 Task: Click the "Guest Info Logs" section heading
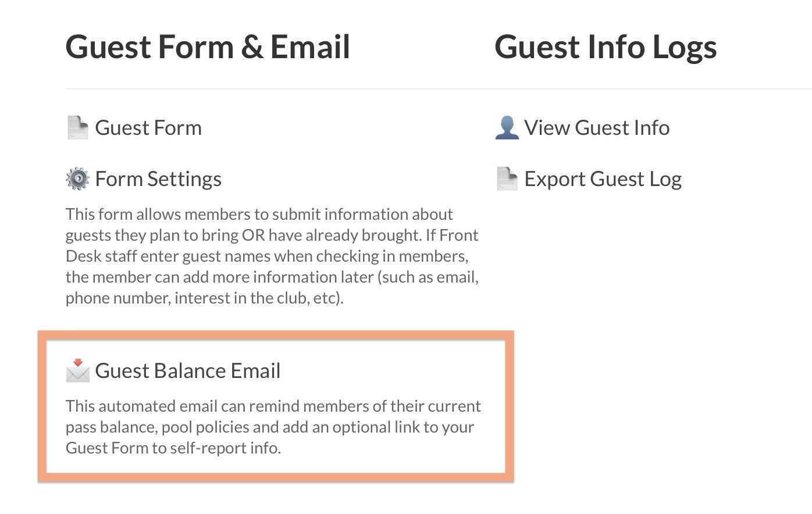[x=606, y=47]
